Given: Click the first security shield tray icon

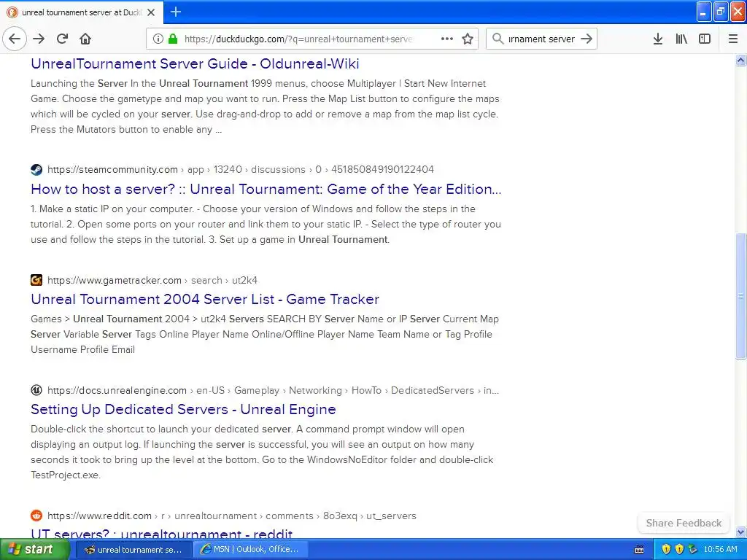Looking at the screenshot, I should click(x=666, y=550).
